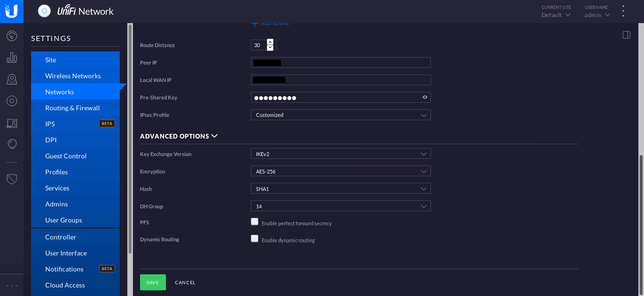The width and height of the screenshot is (644, 296).
Task: Open the Clients icon in sidebar
Action: point(12,123)
